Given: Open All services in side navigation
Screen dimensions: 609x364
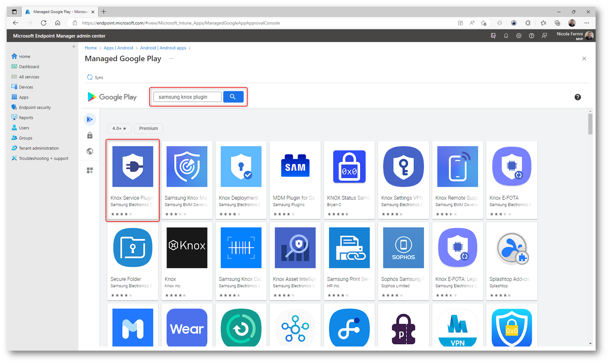Looking at the screenshot, I should click(x=25, y=77).
